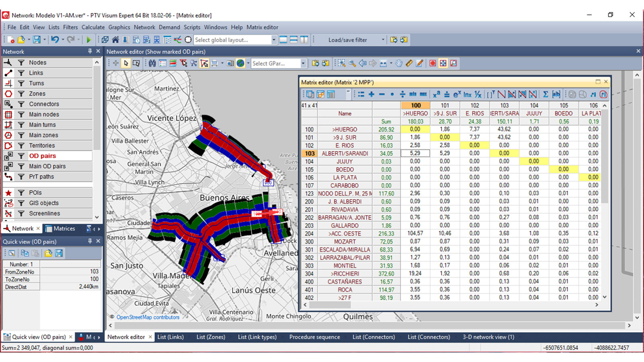Image resolution: width=644 pixels, height=362 pixels.
Task: Click the PrT paths icon
Action: click(8, 177)
